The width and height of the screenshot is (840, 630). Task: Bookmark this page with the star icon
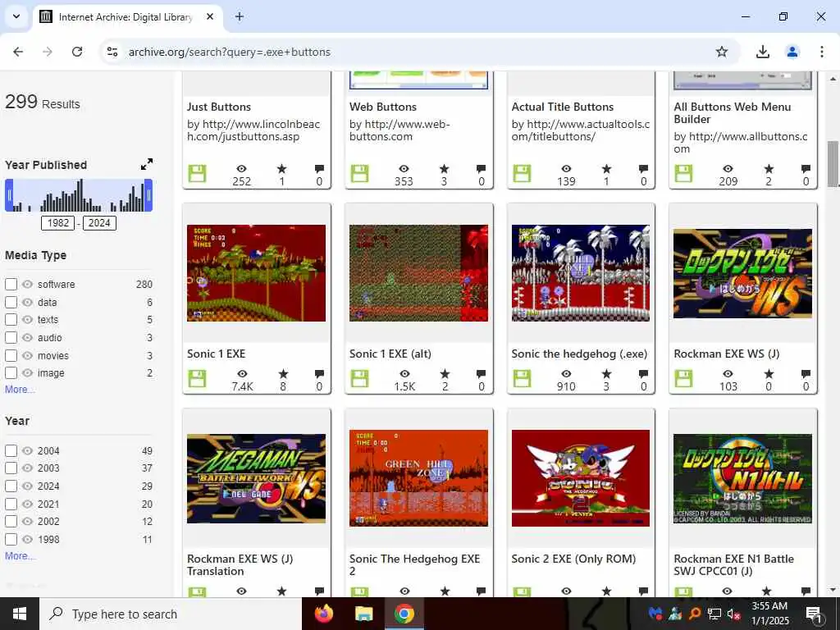pos(722,52)
